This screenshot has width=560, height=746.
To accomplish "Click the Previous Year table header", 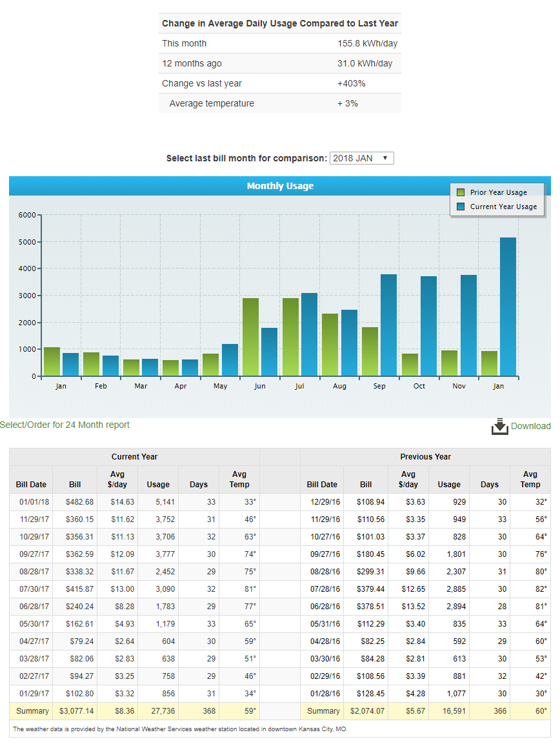I will [425, 457].
